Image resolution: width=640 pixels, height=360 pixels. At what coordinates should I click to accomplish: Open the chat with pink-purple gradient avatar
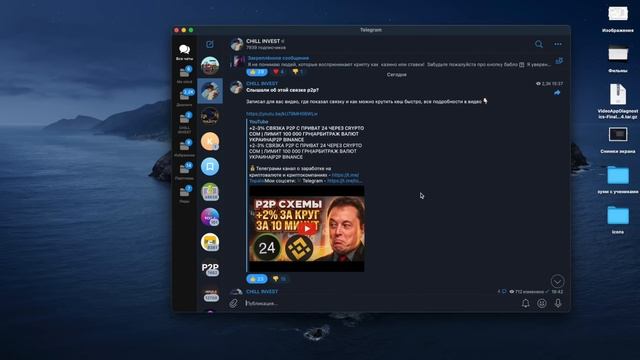pos(210,217)
